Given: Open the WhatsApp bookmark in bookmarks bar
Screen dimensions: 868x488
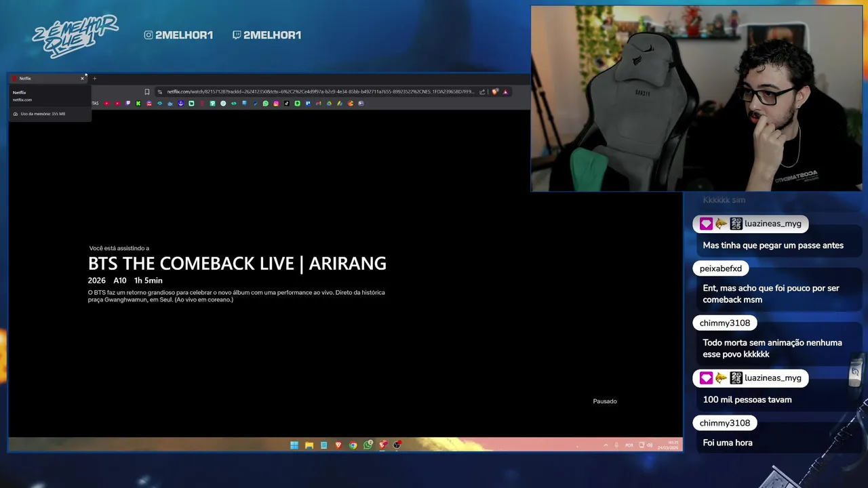Looking at the screenshot, I should [x=266, y=103].
